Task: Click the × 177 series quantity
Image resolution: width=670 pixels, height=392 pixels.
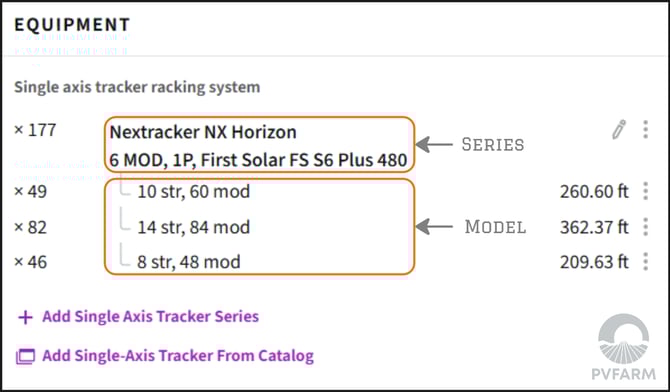Action: [35, 130]
